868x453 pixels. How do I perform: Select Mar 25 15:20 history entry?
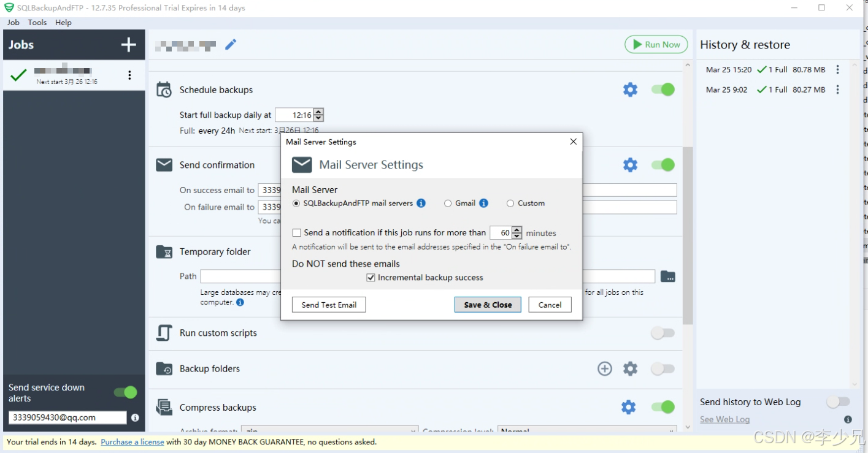(766, 70)
